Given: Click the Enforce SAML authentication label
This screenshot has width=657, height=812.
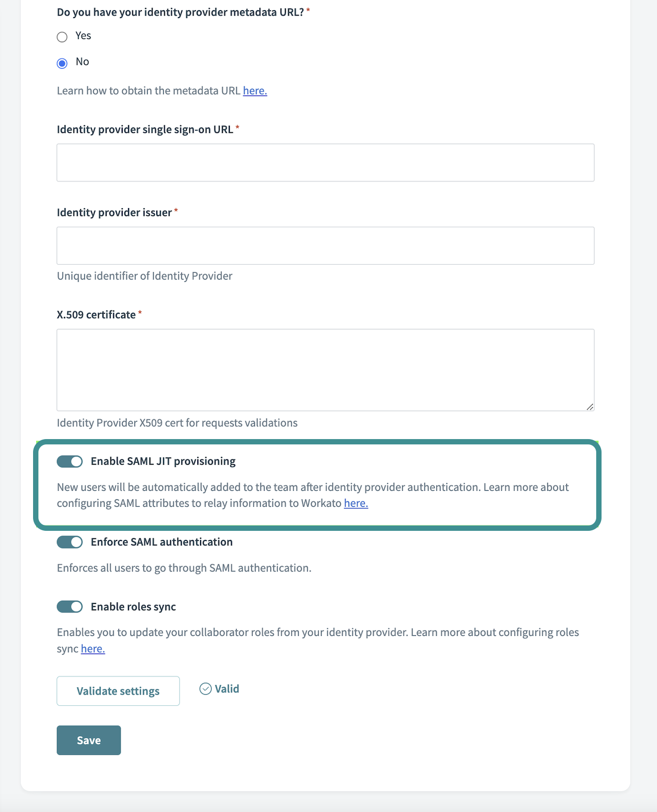Looking at the screenshot, I should tap(161, 542).
